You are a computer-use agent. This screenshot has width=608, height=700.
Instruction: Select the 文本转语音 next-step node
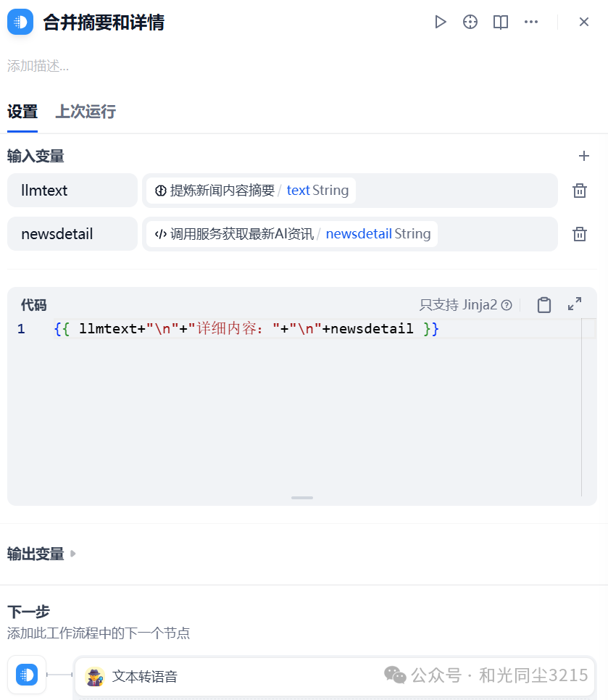(x=335, y=676)
